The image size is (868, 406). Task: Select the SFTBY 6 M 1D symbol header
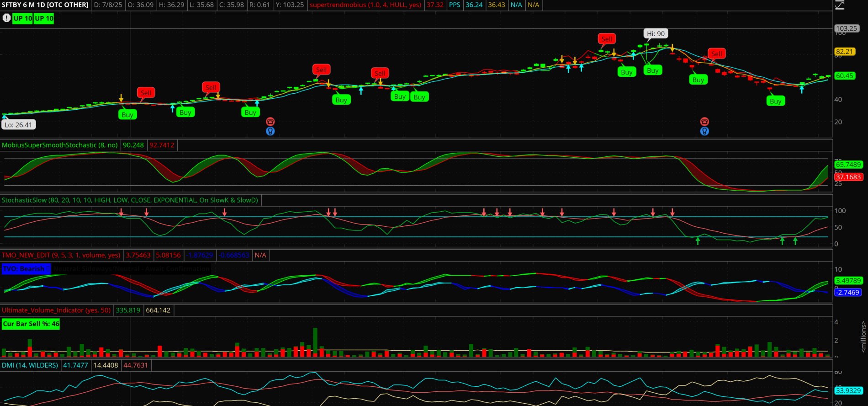click(45, 5)
